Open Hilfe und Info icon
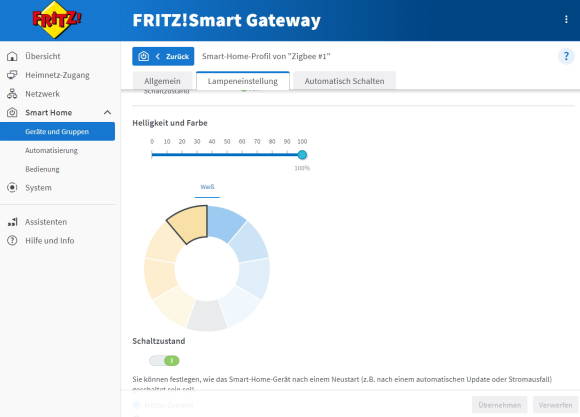This screenshot has height=417, width=580. (12, 241)
